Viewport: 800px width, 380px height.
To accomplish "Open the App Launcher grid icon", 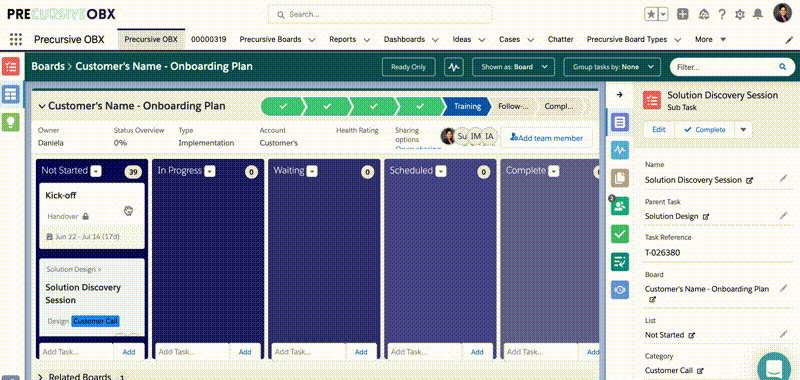I will pyautogui.click(x=16, y=39).
